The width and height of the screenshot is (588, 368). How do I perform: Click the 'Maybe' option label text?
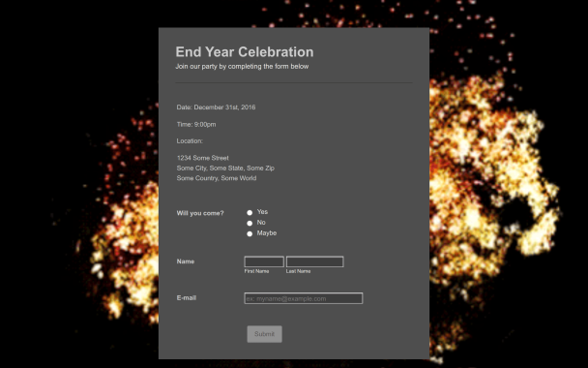tap(267, 233)
